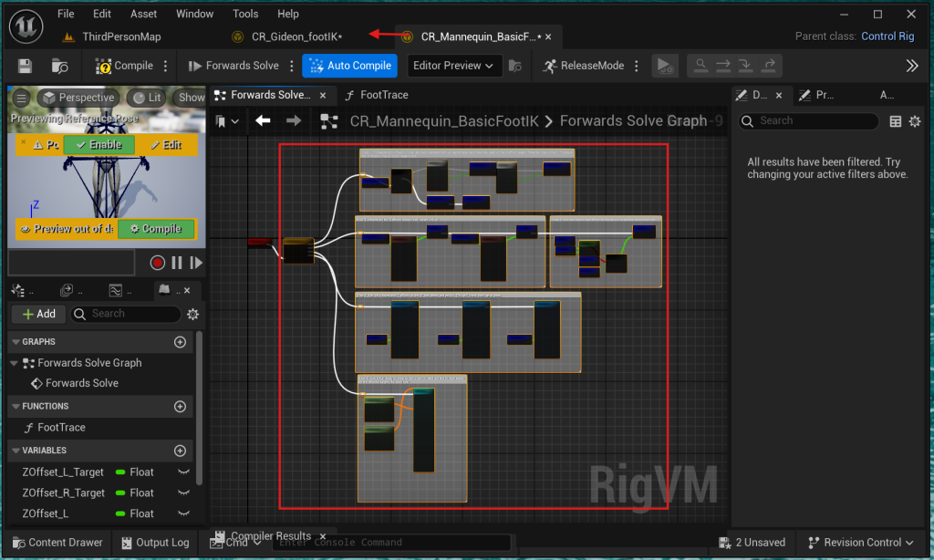This screenshot has width=934, height=560.
Task: Close the My Blueprint book-icon tab
Action: 187,291
